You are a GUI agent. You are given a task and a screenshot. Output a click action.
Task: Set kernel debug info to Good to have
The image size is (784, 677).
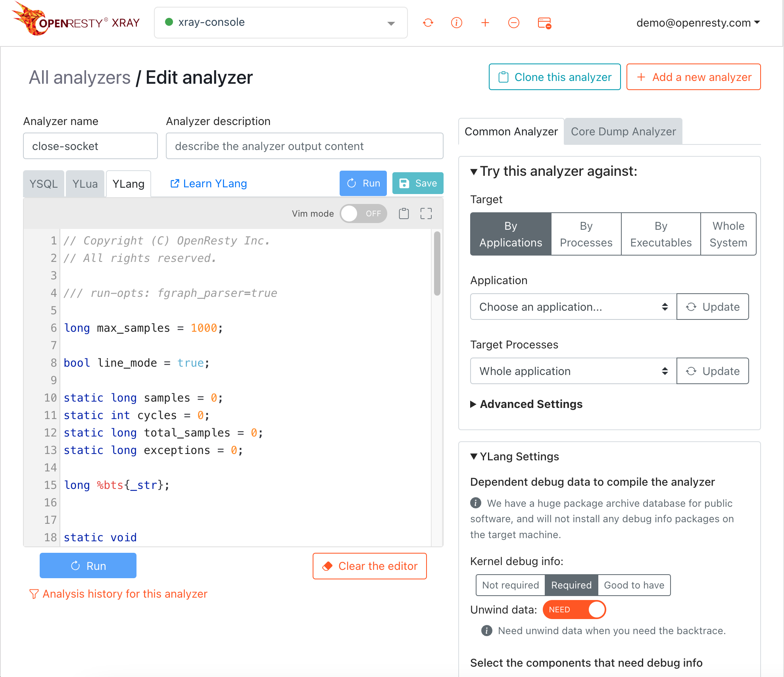pos(634,585)
